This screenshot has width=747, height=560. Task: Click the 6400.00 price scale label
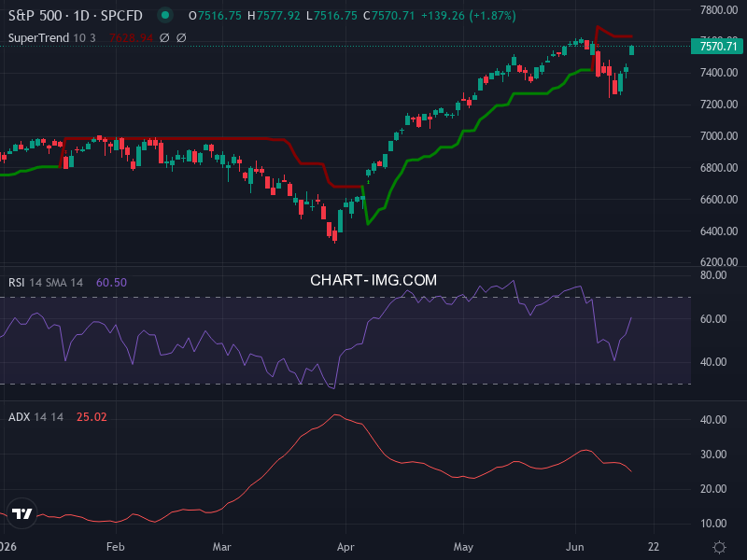[x=719, y=231]
